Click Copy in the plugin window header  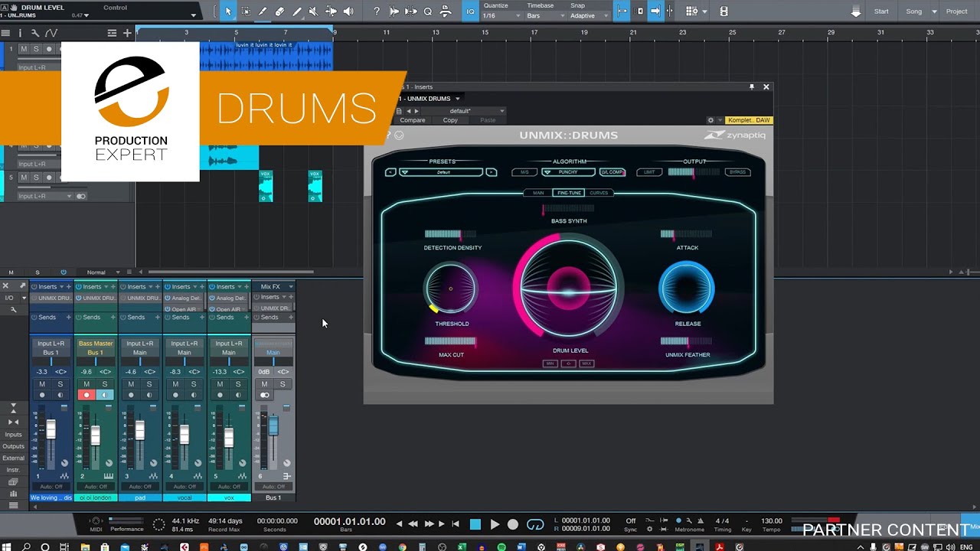[450, 120]
